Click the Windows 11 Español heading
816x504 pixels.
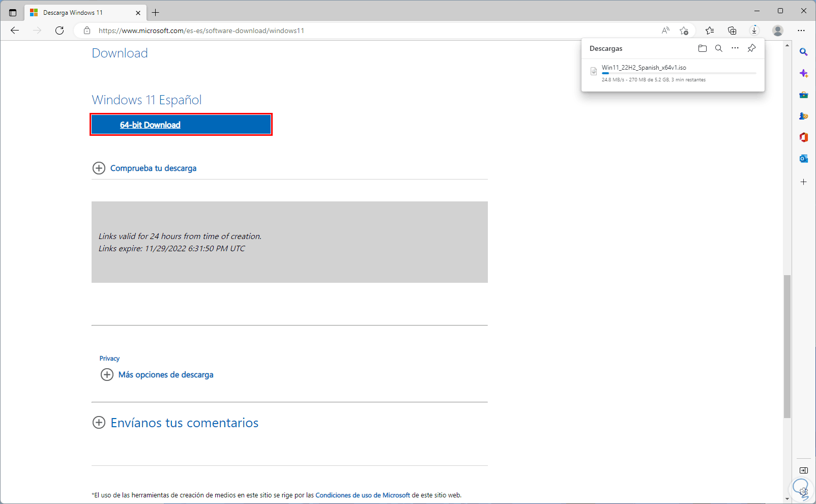pyautogui.click(x=147, y=100)
